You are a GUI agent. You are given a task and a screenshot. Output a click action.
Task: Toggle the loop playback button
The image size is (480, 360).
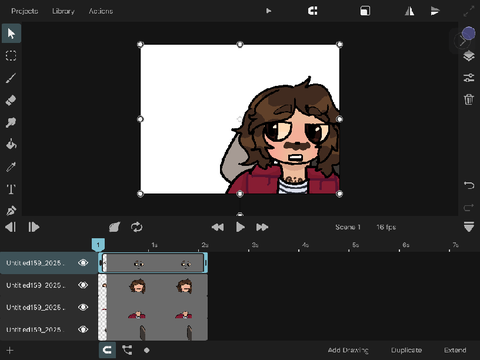[137, 227]
